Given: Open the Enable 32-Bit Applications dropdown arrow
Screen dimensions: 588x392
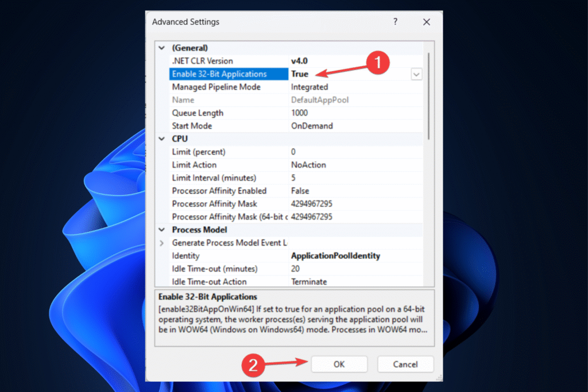Looking at the screenshot, I should click(x=416, y=74).
